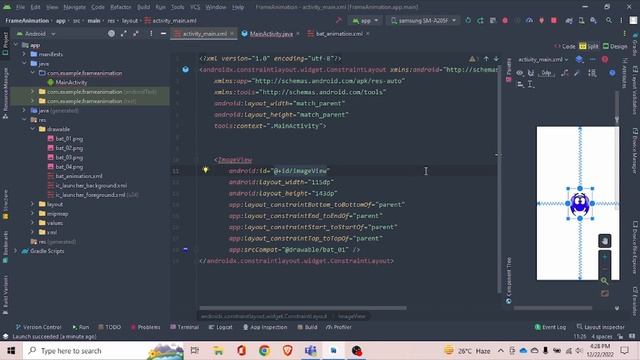Click the editor horizontal scrollbar
Screen dimensions: 640x360
coord(303,308)
